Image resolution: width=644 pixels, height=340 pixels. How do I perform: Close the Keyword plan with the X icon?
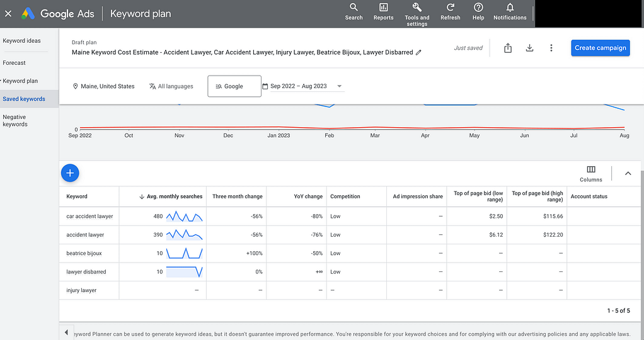coord(8,14)
